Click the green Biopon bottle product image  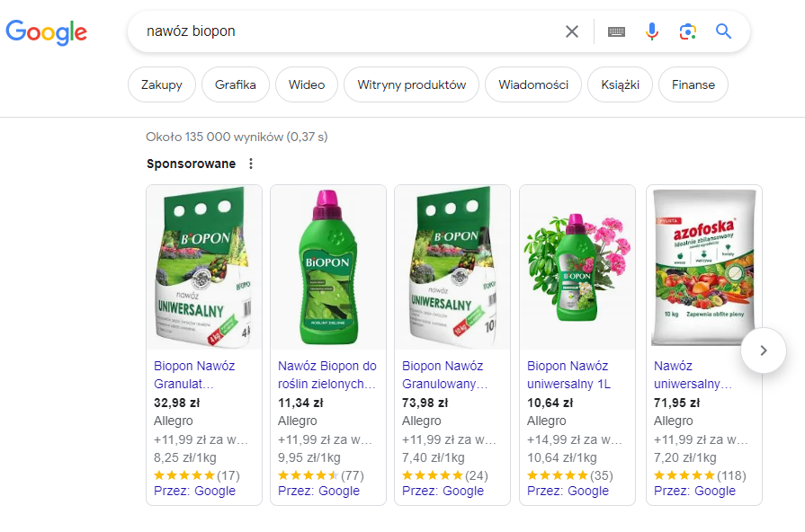[328, 267]
